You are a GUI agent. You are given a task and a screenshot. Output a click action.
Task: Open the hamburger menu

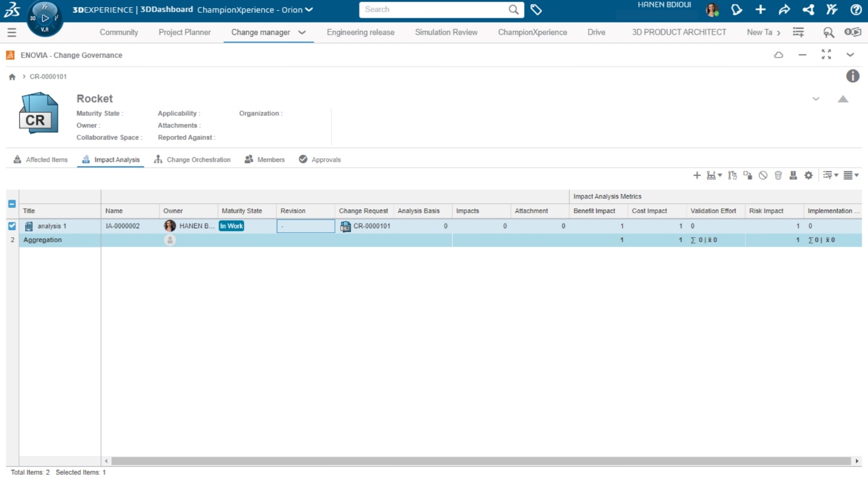pyautogui.click(x=12, y=33)
